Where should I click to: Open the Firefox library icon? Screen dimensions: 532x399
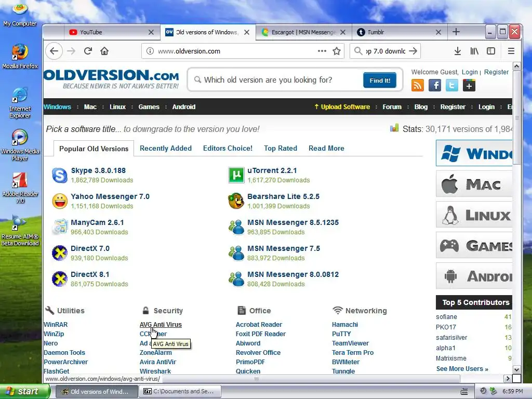click(x=474, y=51)
